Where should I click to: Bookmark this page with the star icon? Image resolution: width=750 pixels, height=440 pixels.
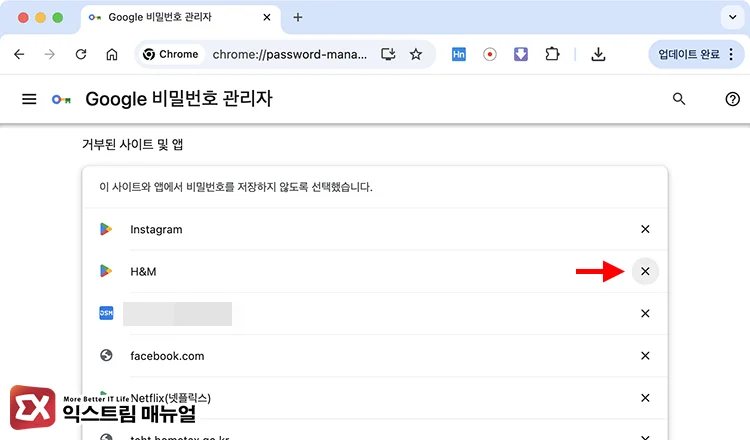tap(416, 55)
